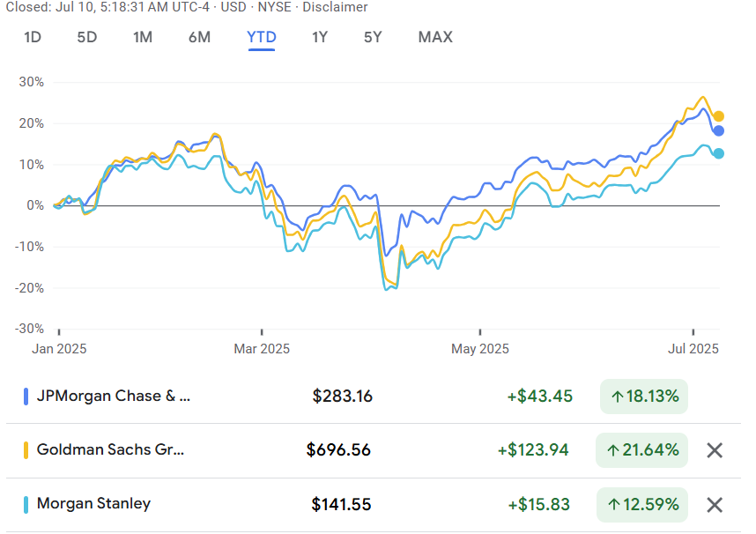Click the YTD range tab
The image size is (756, 534).
[262, 37]
